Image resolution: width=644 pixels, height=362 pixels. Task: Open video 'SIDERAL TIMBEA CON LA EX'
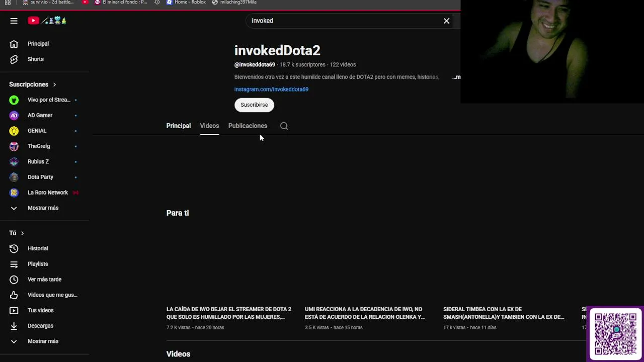pyautogui.click(x=504, y=313)
